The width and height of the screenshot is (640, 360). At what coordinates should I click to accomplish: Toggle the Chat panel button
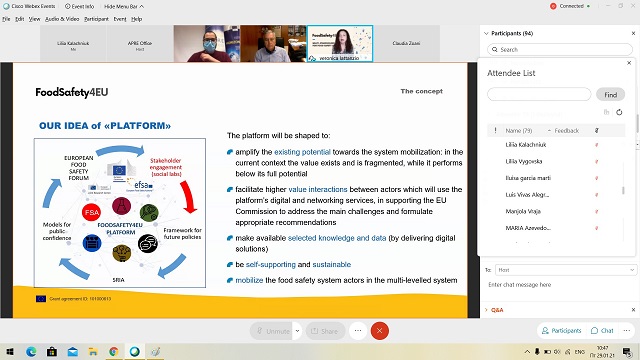602,331
